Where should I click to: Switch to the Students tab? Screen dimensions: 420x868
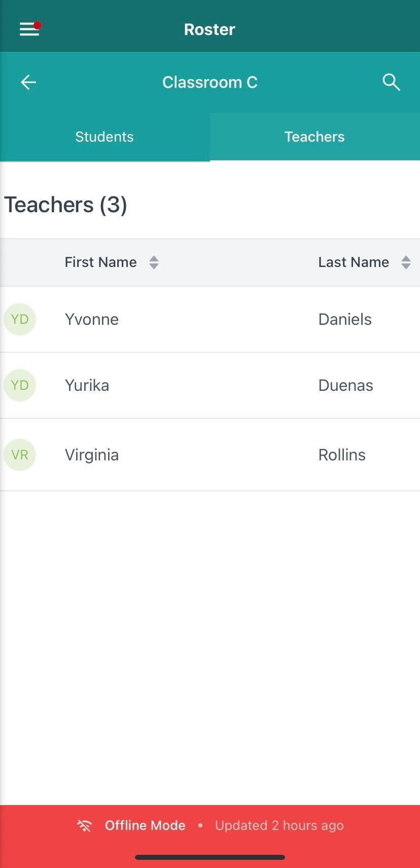coord(104,137)
